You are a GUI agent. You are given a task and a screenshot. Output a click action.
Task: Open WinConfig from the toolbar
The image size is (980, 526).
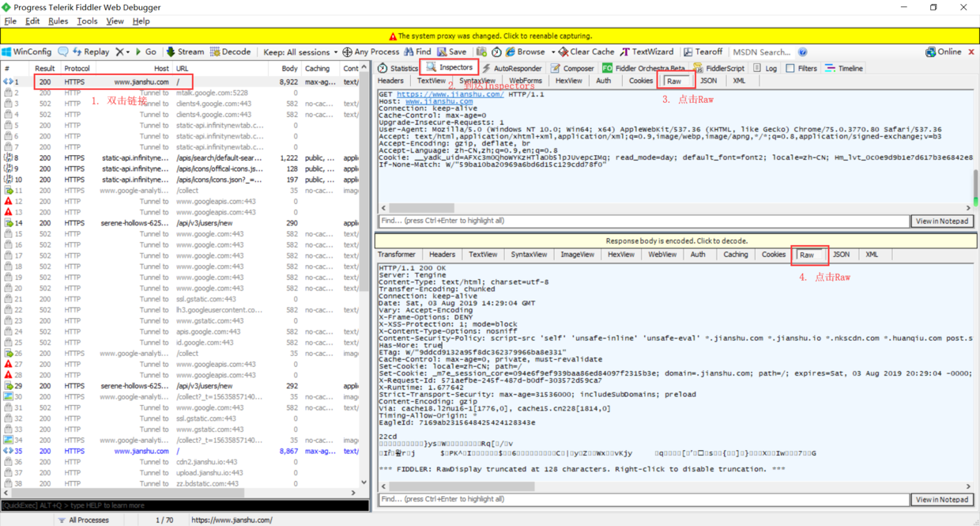27,52
